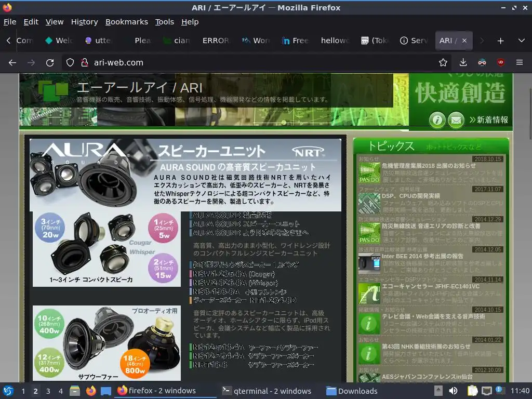Image resolution: width=532 pixels, height=399 pixels.
Task: Go back to the previous page
Action: pyautogui.click(x=12, y=62)
